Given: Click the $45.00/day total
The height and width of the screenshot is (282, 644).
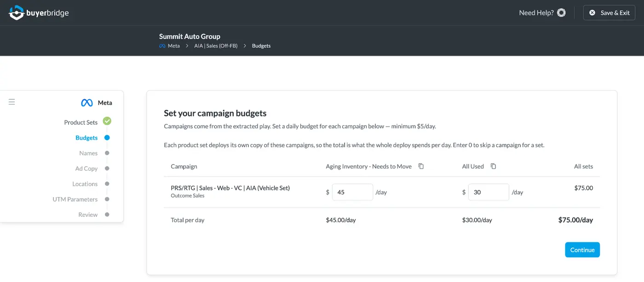Looking at the screenshot, I should click(x=341, y=220).
